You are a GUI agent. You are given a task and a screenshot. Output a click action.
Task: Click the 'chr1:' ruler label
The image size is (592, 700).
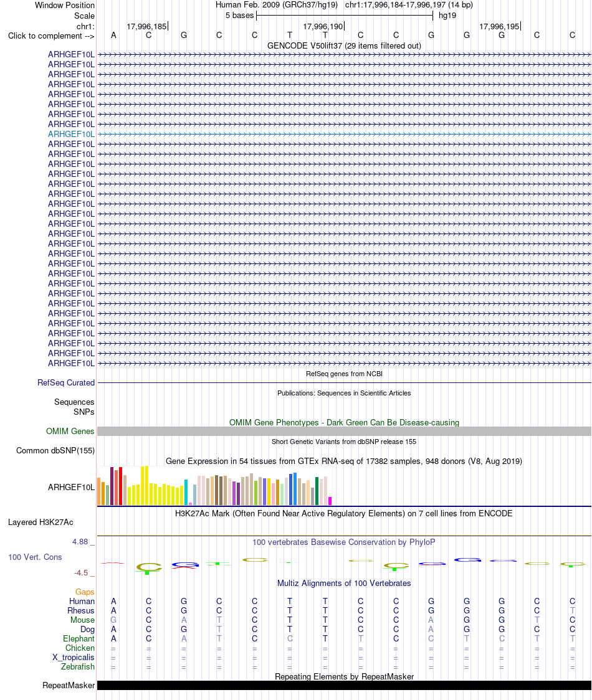85,26
